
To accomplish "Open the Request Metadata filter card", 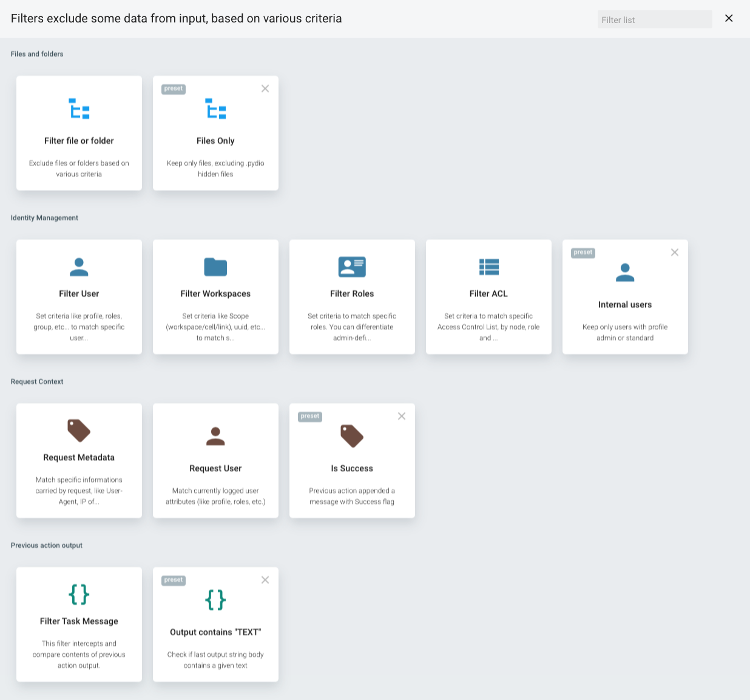I will (79, 461).
